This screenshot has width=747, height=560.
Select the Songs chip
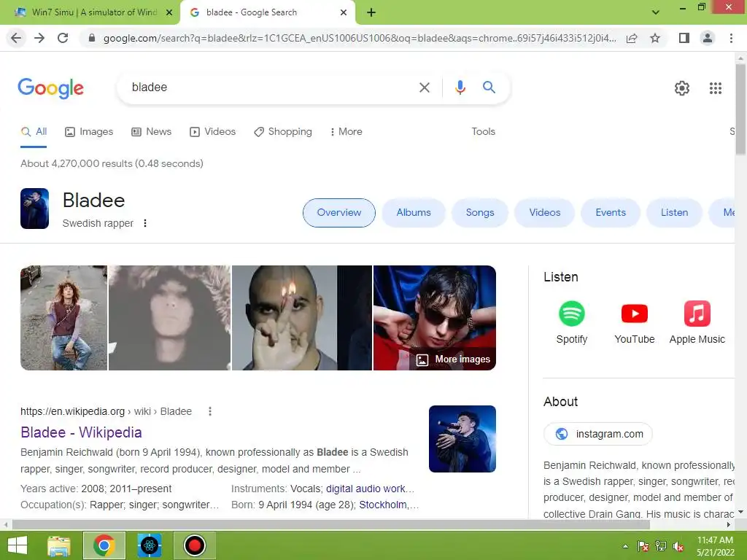point(480,213)
